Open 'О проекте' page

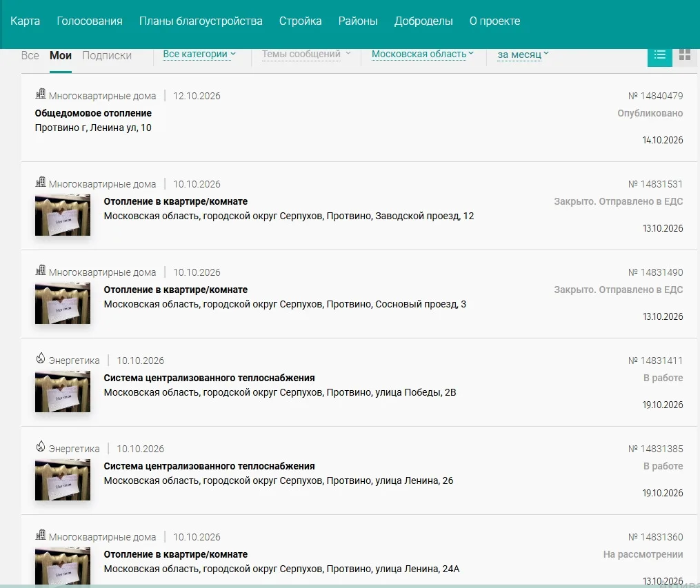(x=494, y=21)
